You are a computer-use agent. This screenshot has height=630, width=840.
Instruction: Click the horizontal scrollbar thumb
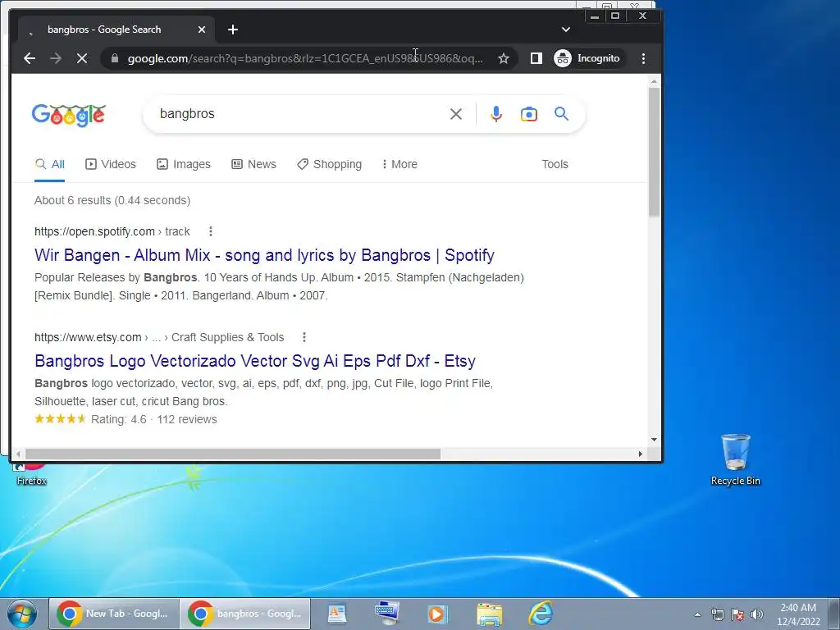coord(233,454)
